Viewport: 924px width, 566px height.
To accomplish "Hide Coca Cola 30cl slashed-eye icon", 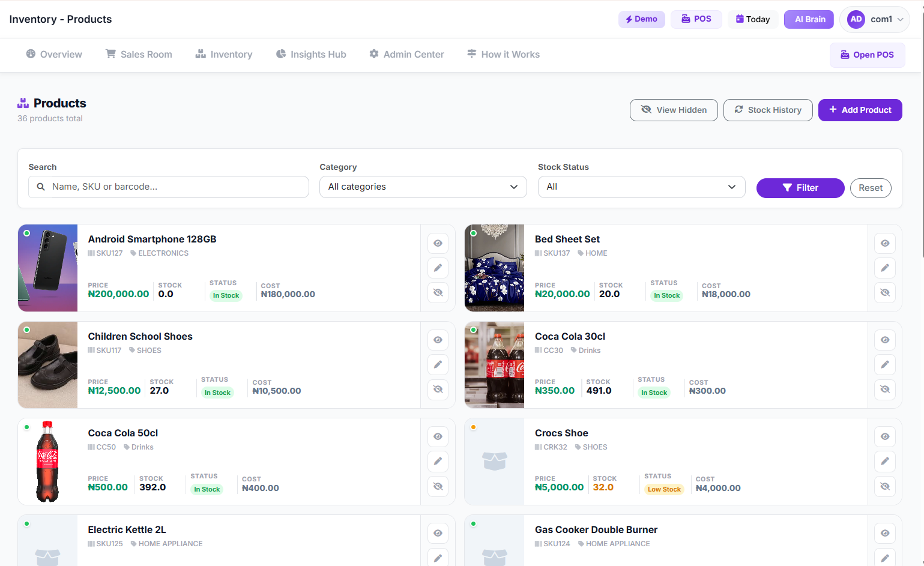I will pos(885,389).
